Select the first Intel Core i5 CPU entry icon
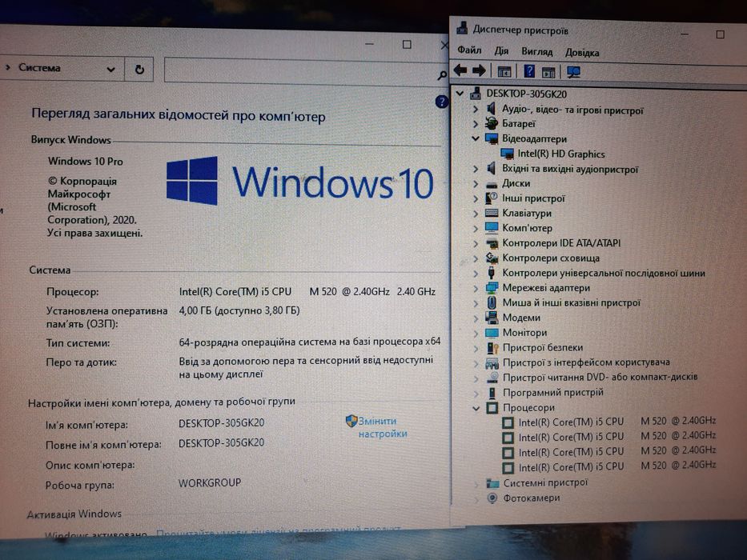Image resolution: width=747 pixels, height=560 pixels. (x=508, y=422)
